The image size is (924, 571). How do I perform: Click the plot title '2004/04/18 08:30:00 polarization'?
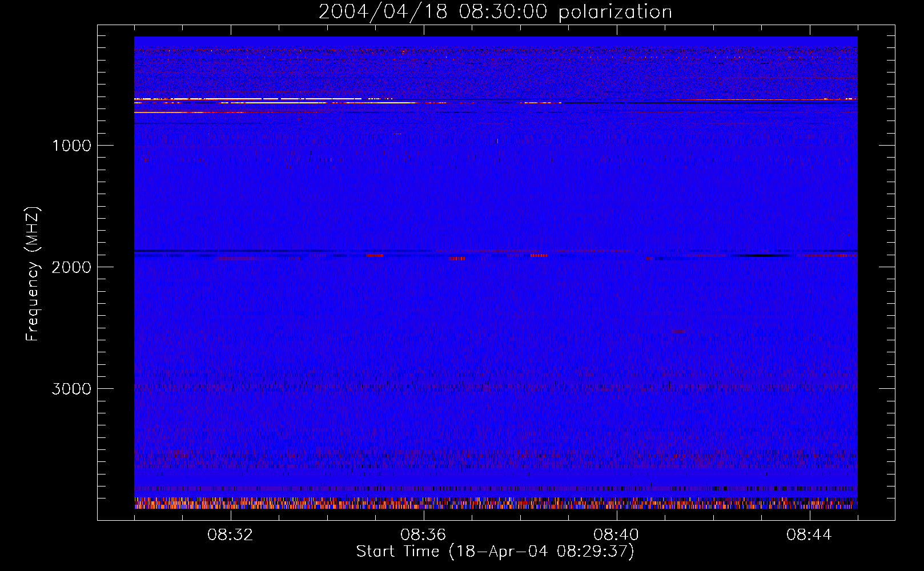pos(495,12)
